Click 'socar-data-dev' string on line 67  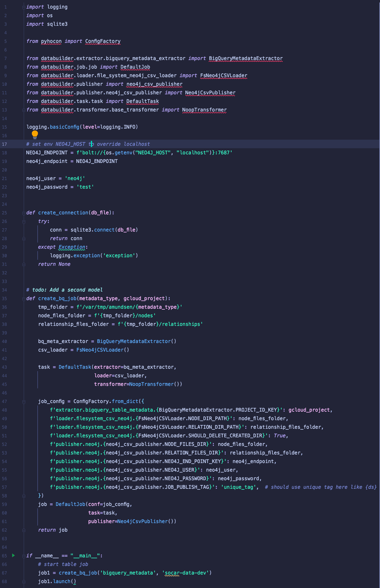pyautogui.click(x=185, y=573)
